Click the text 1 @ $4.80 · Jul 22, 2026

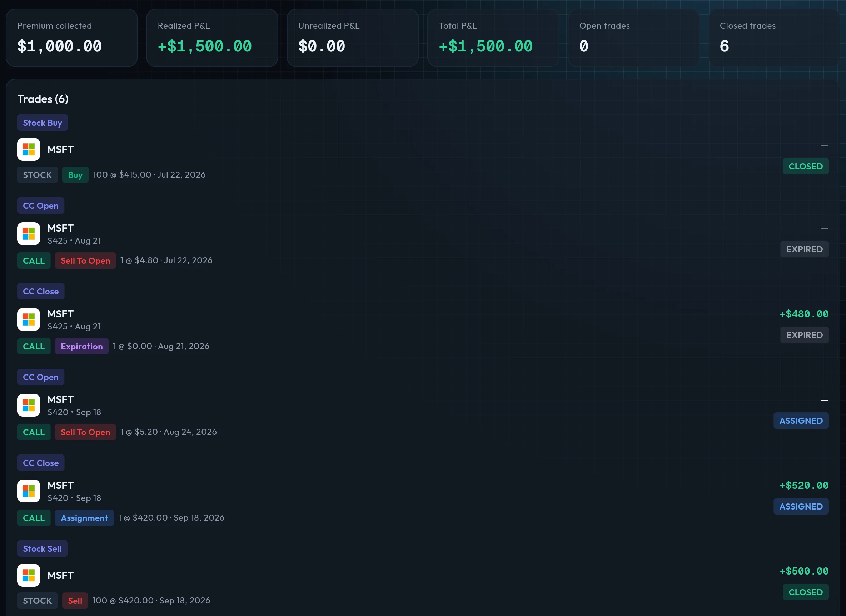(x=166, y=260)
